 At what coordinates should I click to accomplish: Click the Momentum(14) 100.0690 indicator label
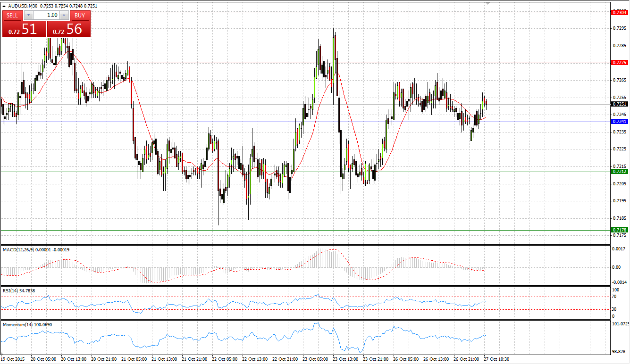point(27,325)
